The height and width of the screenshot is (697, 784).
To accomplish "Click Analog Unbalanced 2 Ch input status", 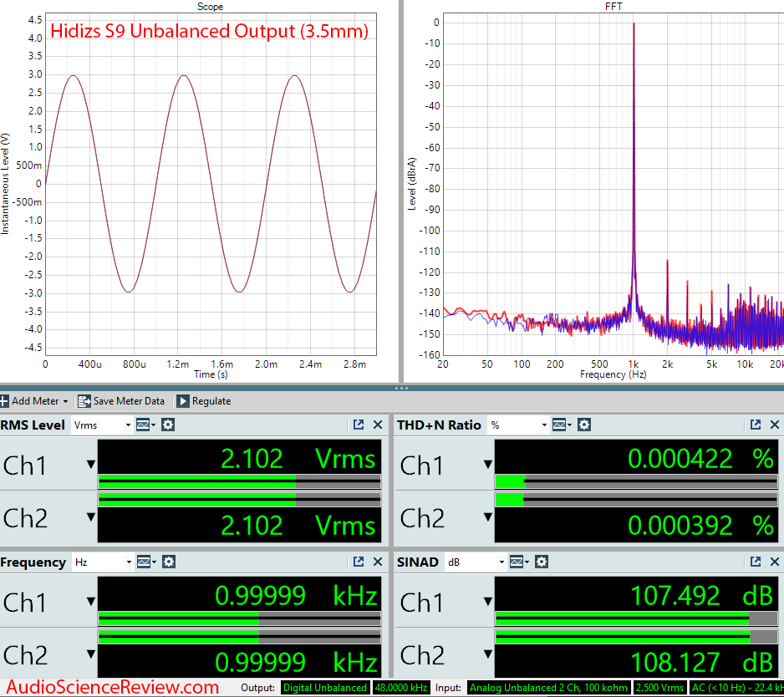I will click(548, 688).
